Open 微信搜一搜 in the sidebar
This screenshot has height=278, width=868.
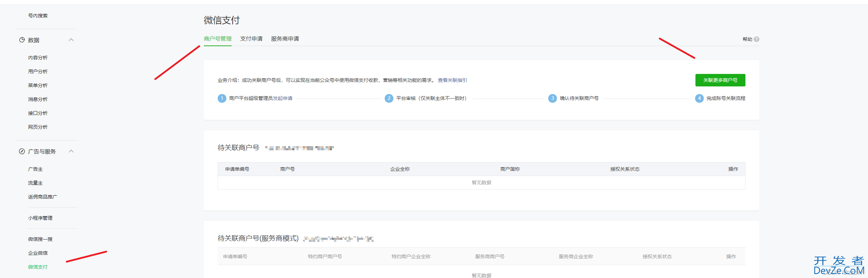tap(40, 239)
